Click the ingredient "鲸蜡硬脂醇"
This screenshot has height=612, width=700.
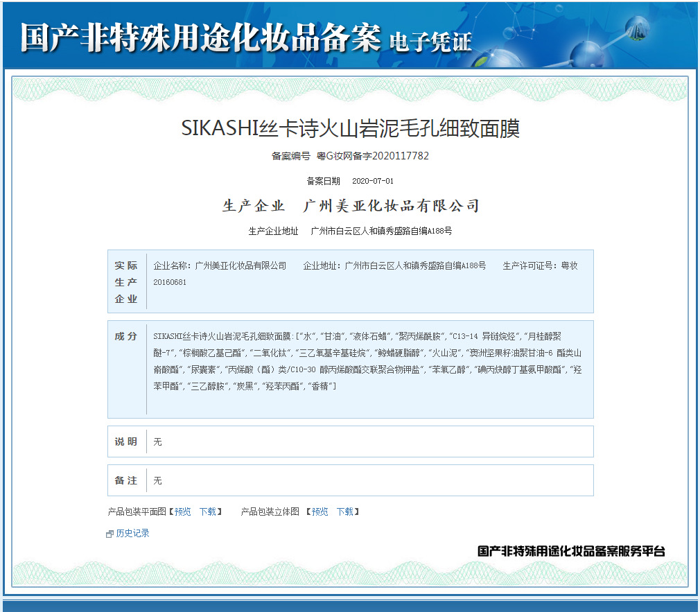(x=399, y=353)
